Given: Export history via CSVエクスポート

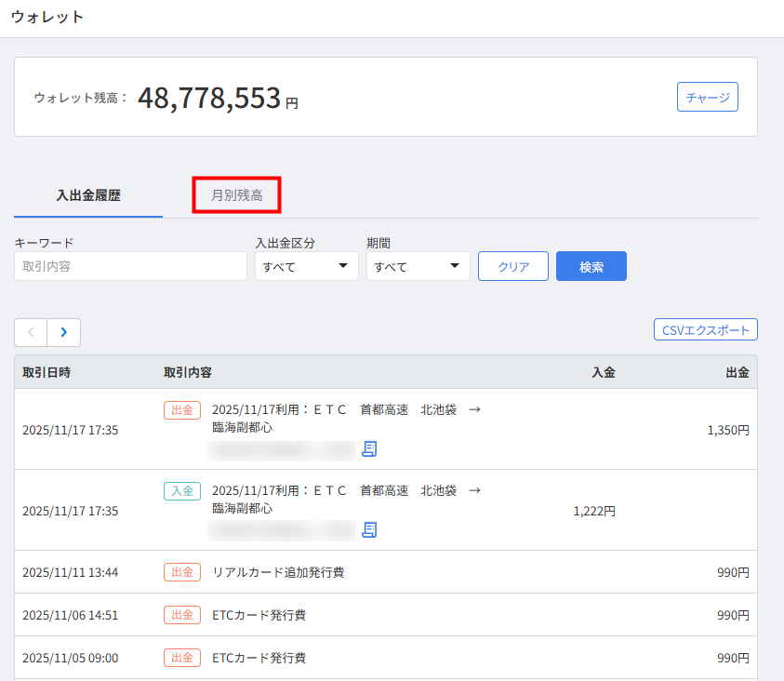Looking at the screenshot, I should pos(705,329).
